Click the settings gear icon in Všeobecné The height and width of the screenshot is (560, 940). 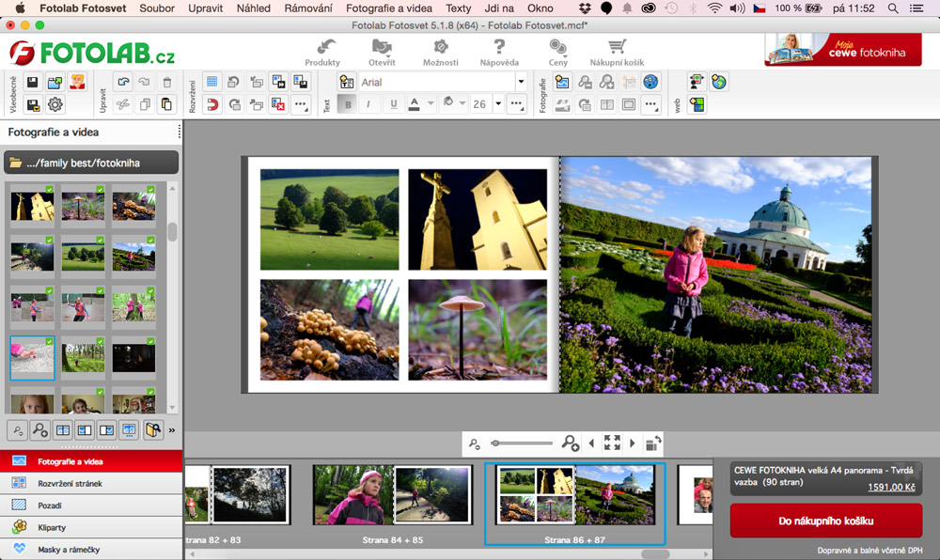(x=55, y=104)
